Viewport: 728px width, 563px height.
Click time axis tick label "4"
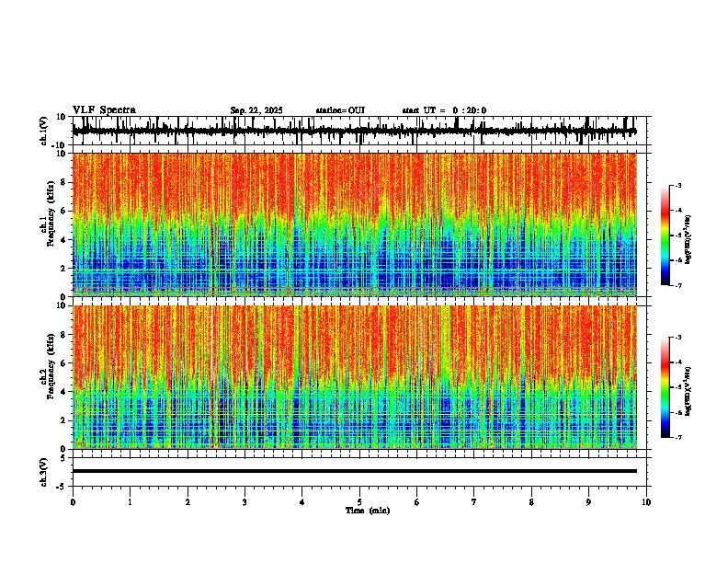click(x=302, y=502)
